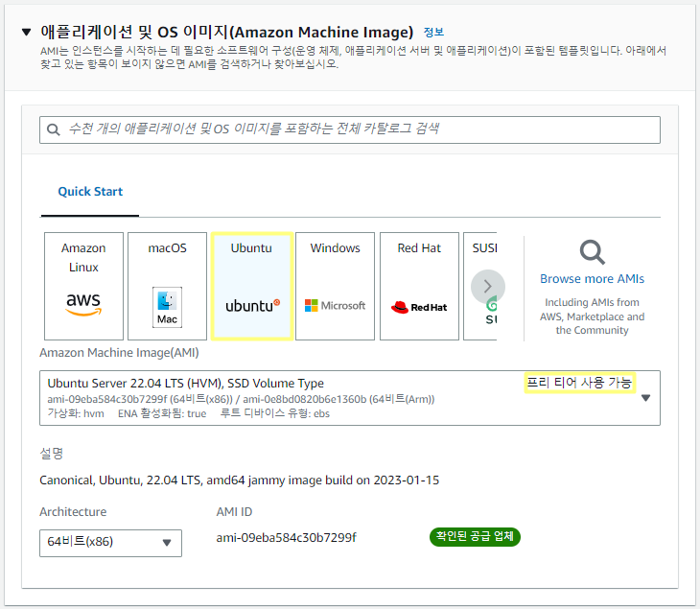Click the 루트 디바이스 유형: ebs text

(x=275, y=413)
